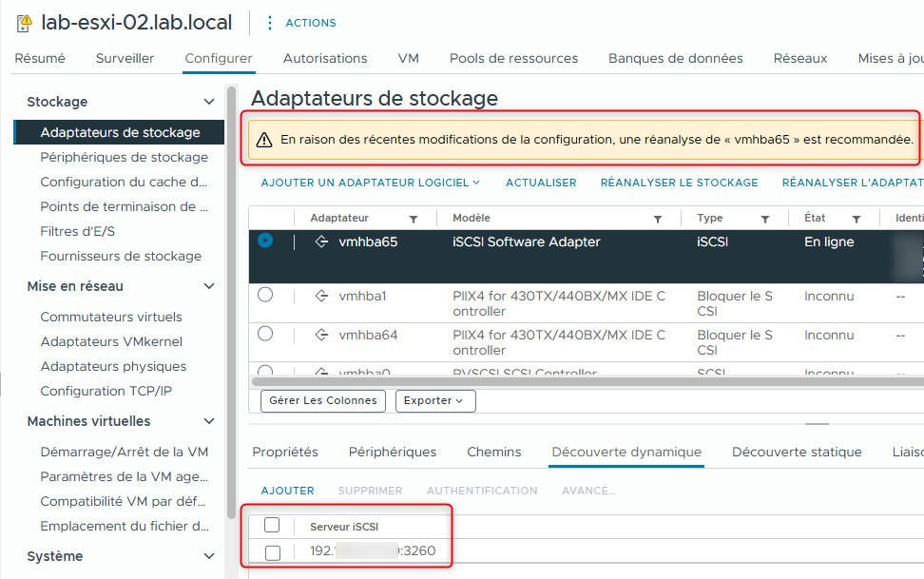Click RÉANALYSER LE STOCKAGE
The height and width of the screenshot is (579, 924).
click(679, 182)
